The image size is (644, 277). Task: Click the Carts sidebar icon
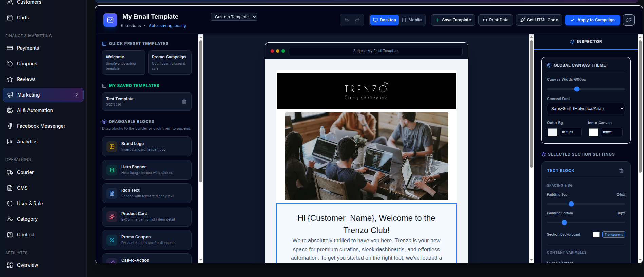coord(10,18)
